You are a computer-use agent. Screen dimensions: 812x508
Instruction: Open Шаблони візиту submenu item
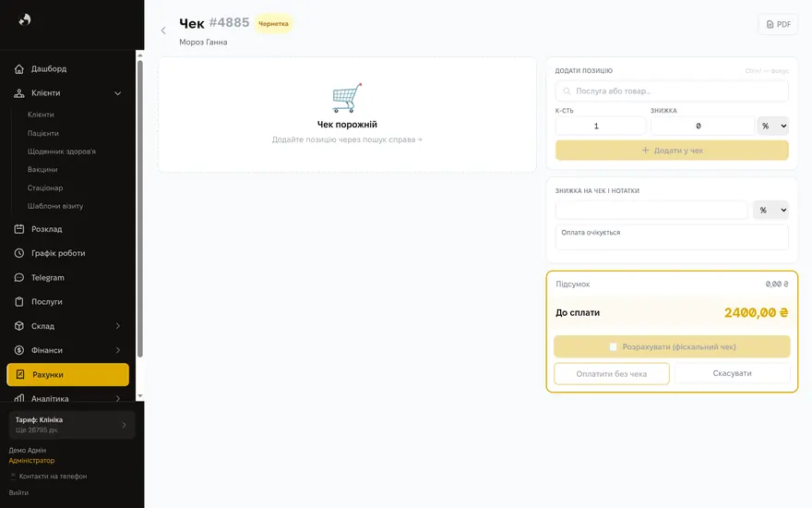click(x=55, y=206)
